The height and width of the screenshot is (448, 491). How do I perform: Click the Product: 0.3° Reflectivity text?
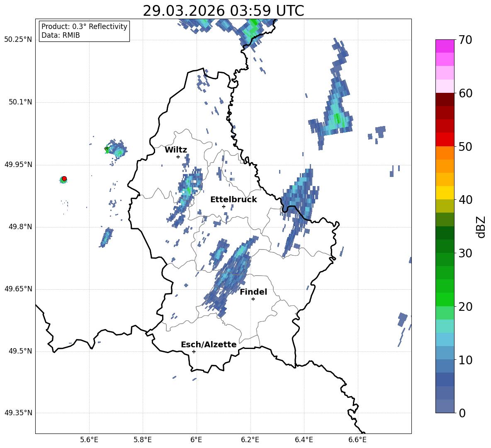click(x=84, y=26)
